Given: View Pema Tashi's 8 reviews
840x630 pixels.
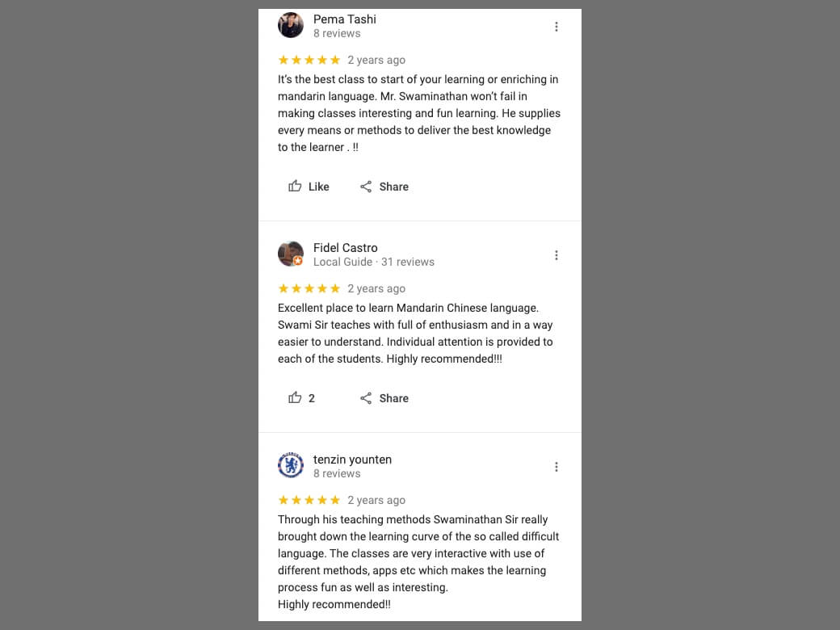Looking at the screenshot, I should click(337, 34).
